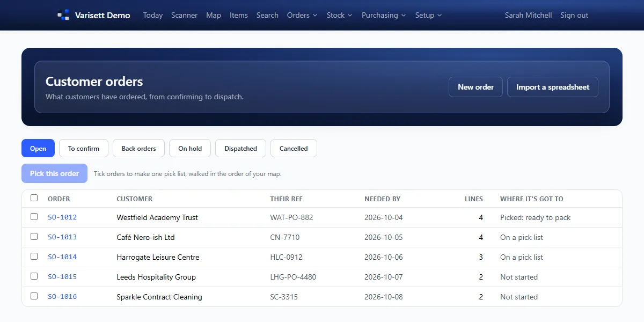Click reference HLC-0912
644x322 pixels.
(286, 257)
